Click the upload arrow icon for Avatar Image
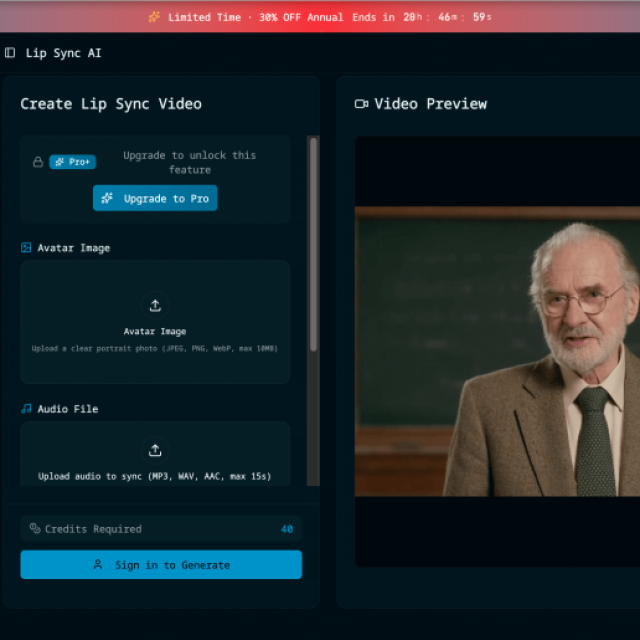Screen dimensions: 640x640 (x=155, y=306)
